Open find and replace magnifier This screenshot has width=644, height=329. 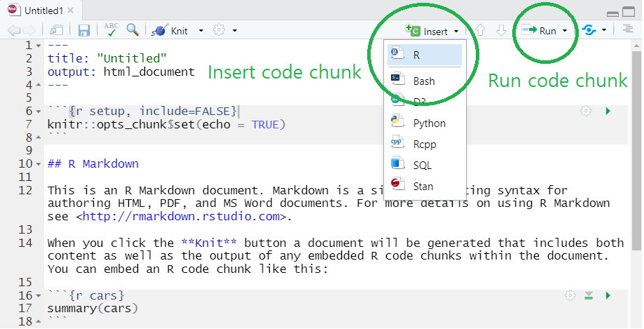click(132, 30)
